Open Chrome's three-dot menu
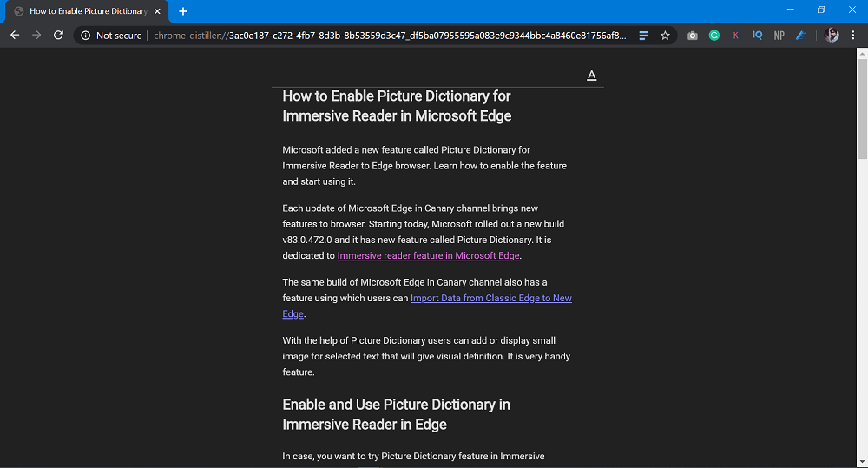The height and width of the screenshot is (468, 868). click(x=853, y=36)
